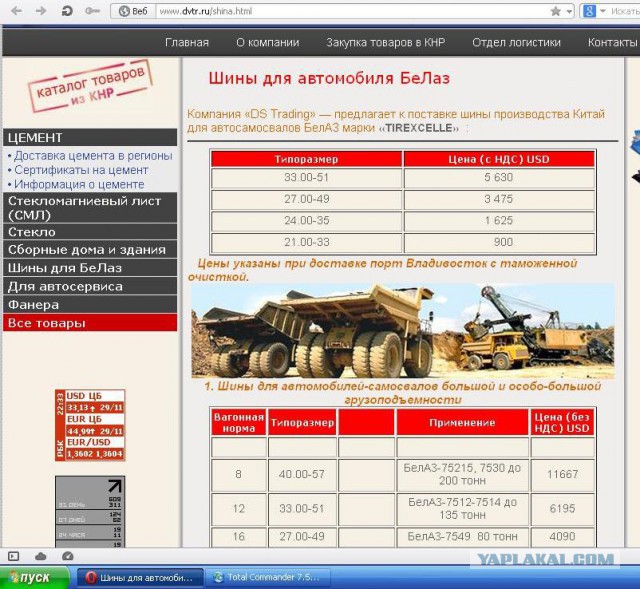Open the О компании menu item
This screenshot has width=640, height=589.
tap(267, 42)
